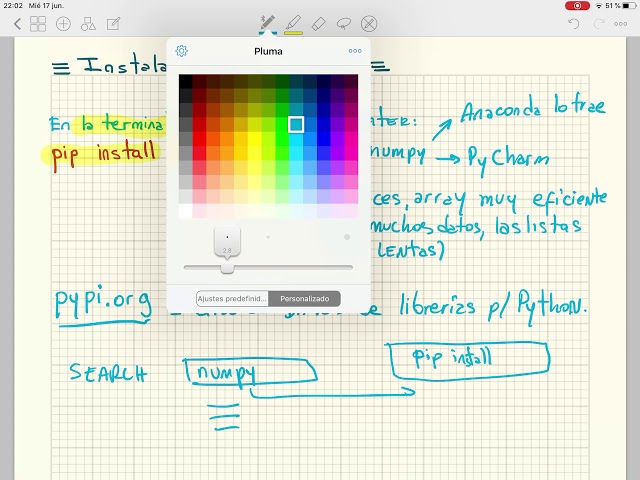Choose the selected teal color swatch

(x=296, y=124)
